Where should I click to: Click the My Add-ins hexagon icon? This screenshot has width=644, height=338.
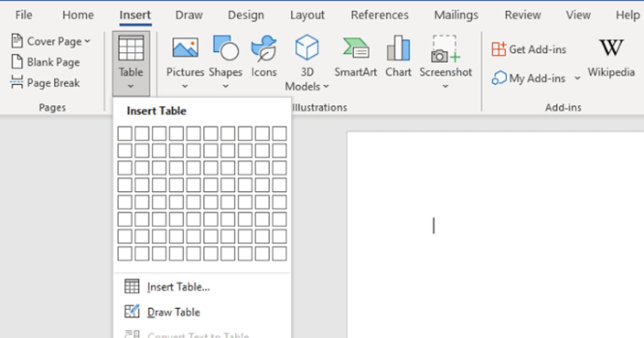499,78
